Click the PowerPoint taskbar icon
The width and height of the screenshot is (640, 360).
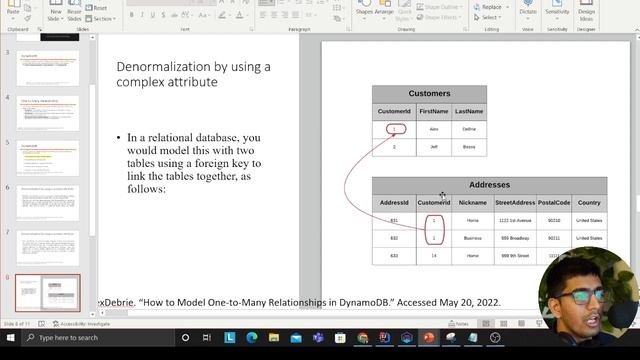pyautogui.click(x=429, y=338)
